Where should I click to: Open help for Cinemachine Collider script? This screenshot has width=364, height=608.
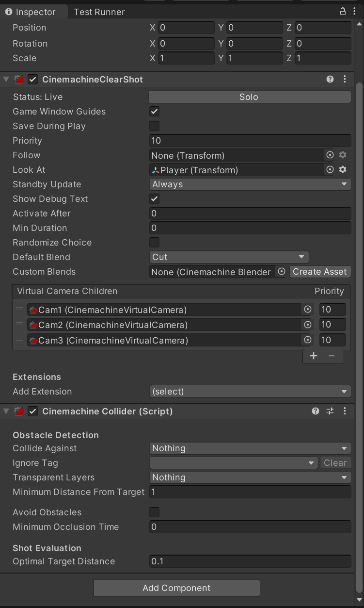point(316,411)
